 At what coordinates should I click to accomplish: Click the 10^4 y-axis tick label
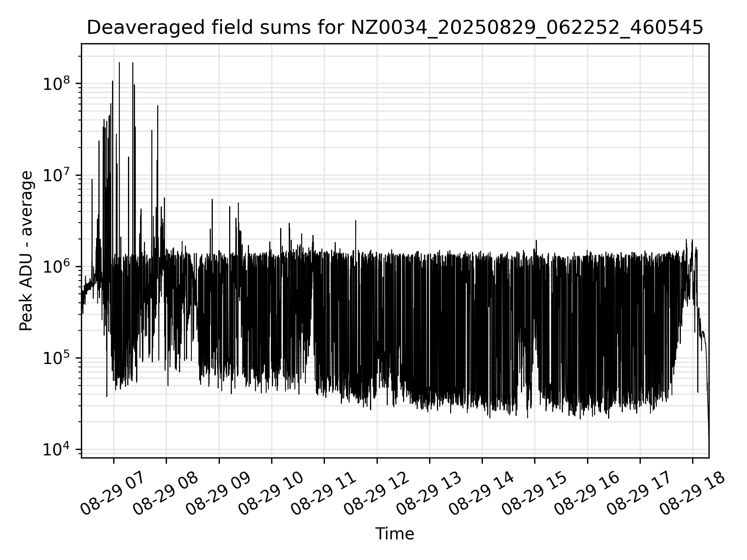(x=56, y=449)
